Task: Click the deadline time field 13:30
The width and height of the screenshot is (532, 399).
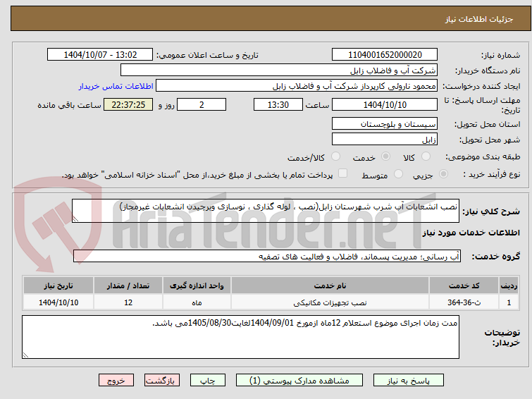Action: (x=278, y=104)
